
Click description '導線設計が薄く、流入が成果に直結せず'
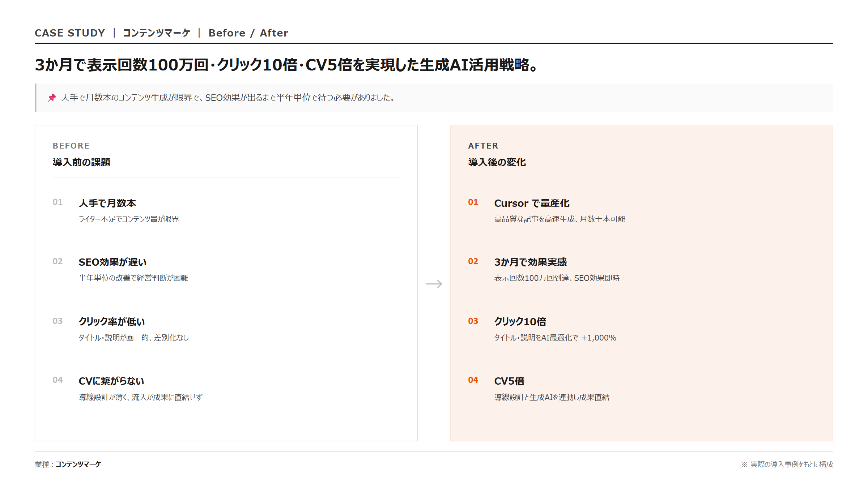pos(141,397)
